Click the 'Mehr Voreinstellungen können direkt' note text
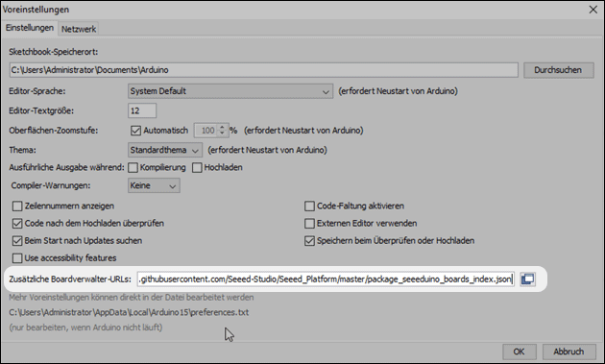 click(132, 297)
